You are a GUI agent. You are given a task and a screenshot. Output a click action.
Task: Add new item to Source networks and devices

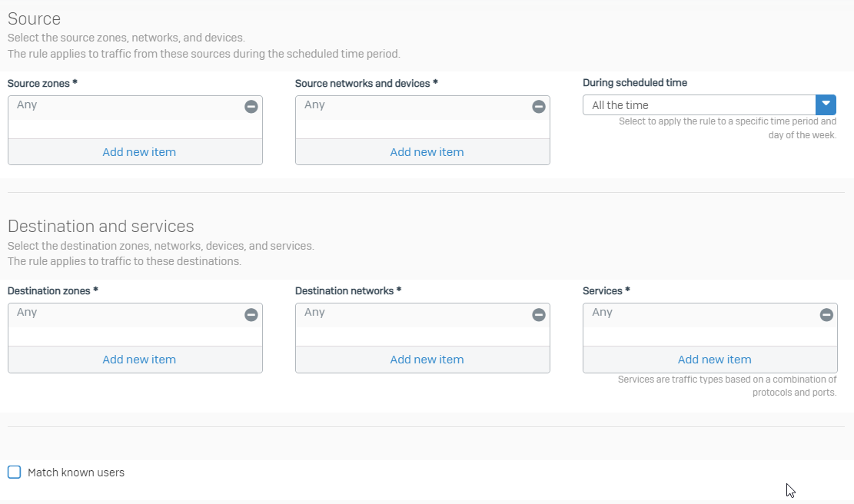[x=427, y=152]
